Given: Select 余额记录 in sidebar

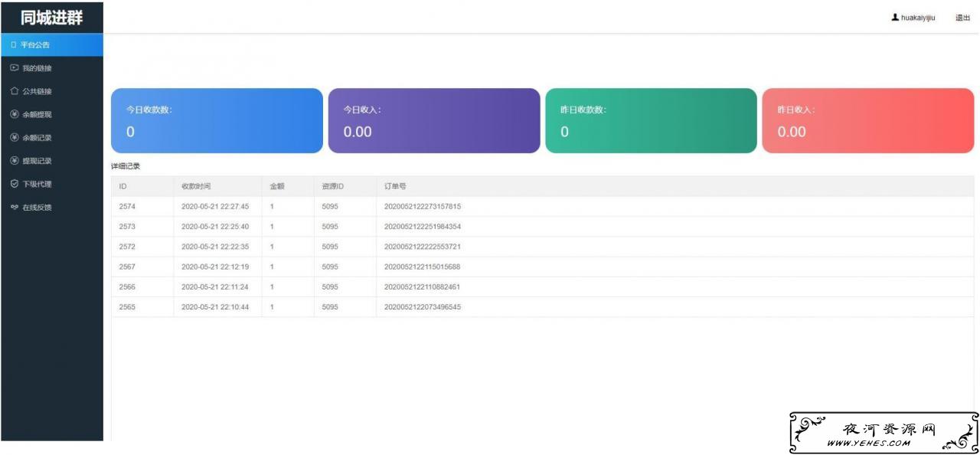Looking at the screenshot, I should point(51,138).
